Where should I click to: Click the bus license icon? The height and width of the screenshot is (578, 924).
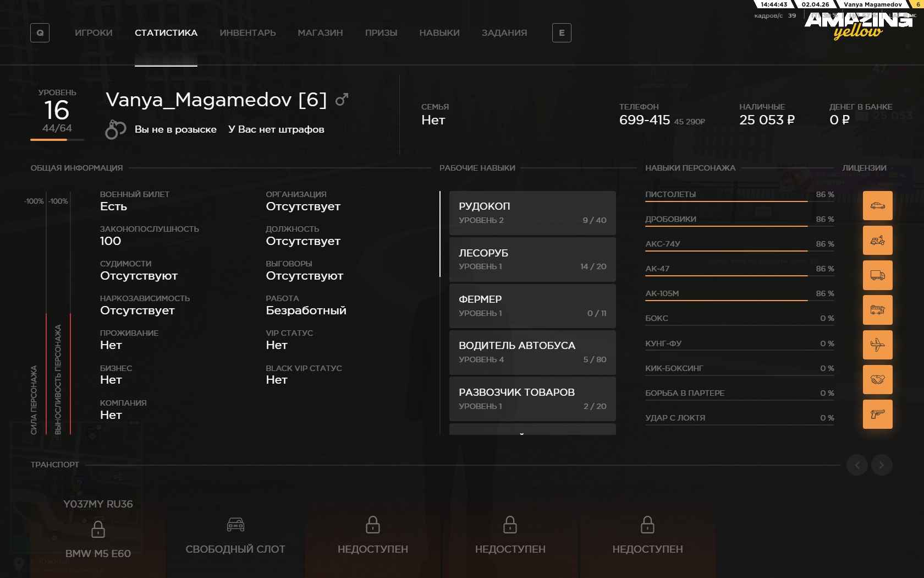[x=877, y=310]
